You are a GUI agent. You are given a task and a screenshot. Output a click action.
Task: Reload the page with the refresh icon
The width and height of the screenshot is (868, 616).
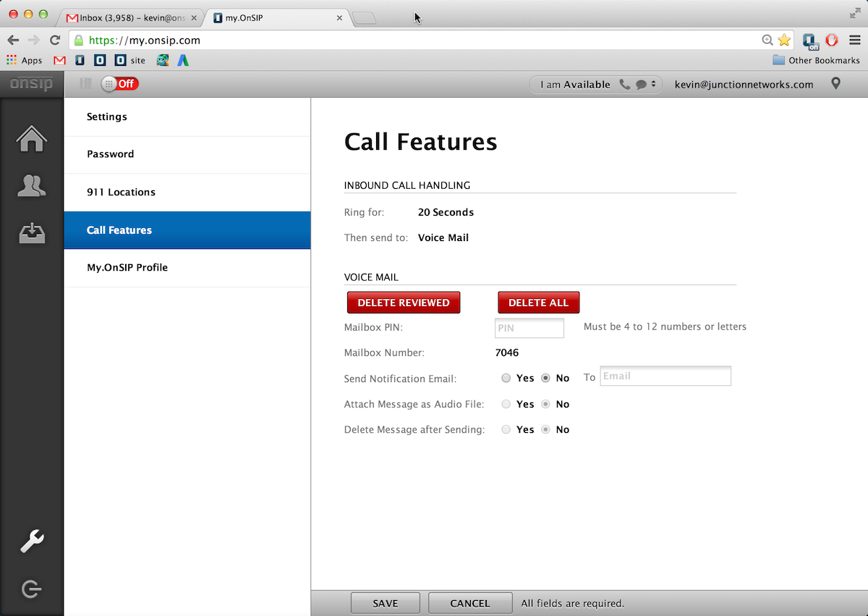coord(55,41)
